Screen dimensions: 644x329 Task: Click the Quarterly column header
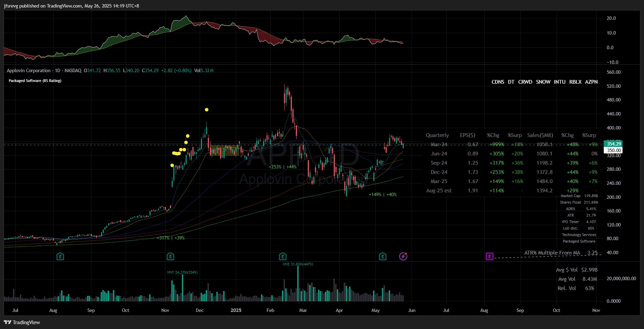point(437,135)
